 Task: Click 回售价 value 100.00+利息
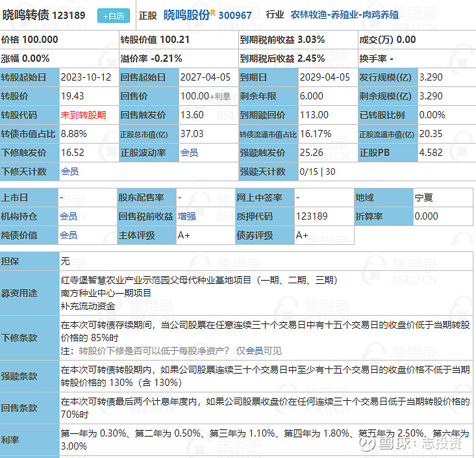point(205,96)
